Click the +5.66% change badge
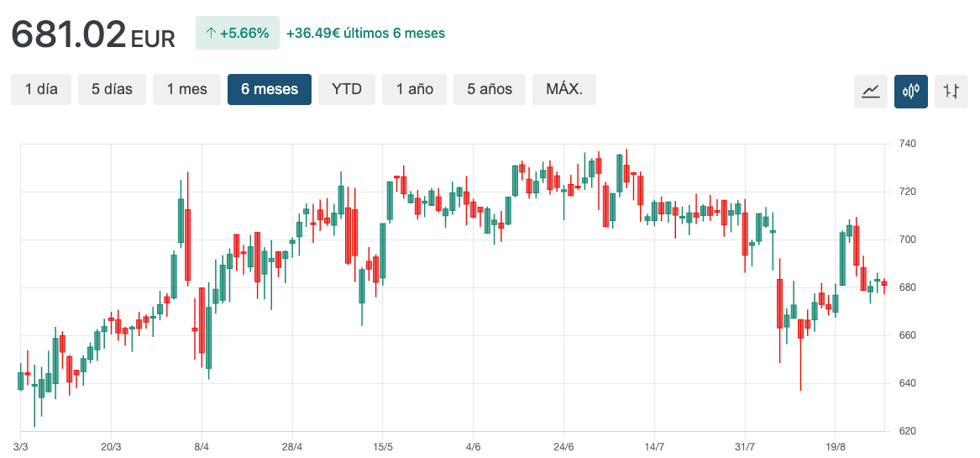 click(237, 34)
